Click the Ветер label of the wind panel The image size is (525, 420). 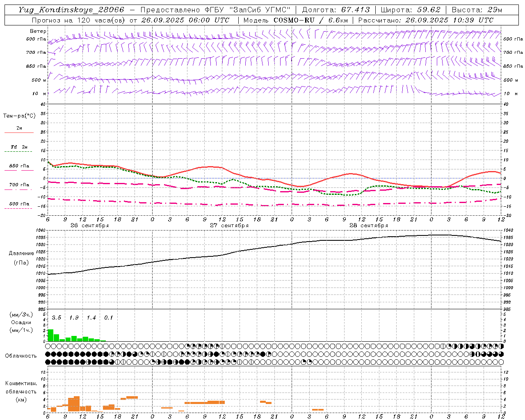coord(38,31)
